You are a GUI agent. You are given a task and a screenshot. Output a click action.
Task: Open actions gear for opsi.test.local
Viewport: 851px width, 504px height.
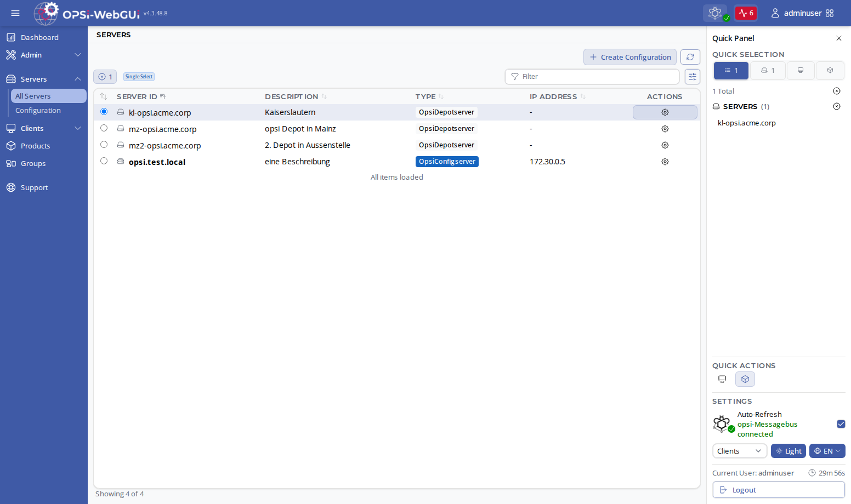[665, 162]
